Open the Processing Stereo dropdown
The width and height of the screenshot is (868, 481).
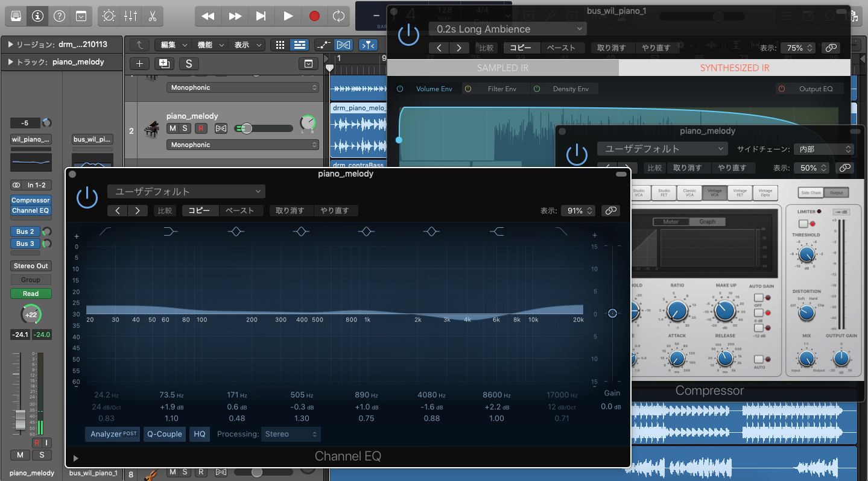pos(291,434)
